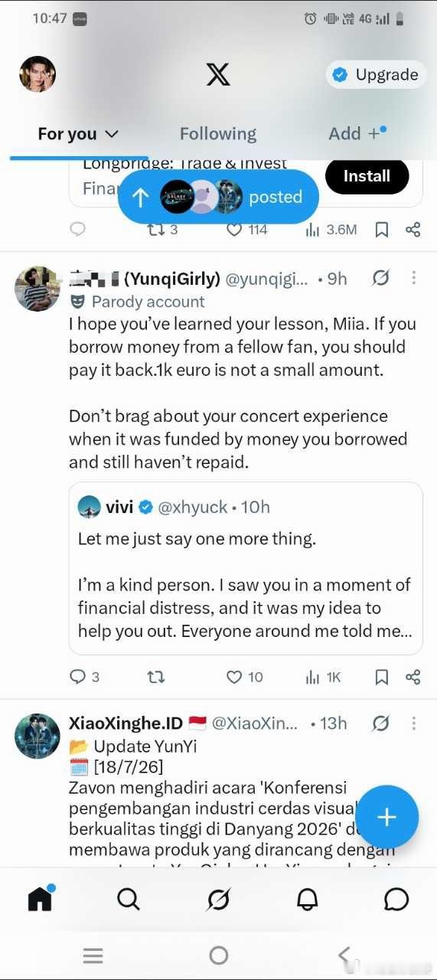Viewport: 437px width, 980px height.
Task: Tap the compose new post floating button
Action: pyautogui.click(x=386, y=817)
